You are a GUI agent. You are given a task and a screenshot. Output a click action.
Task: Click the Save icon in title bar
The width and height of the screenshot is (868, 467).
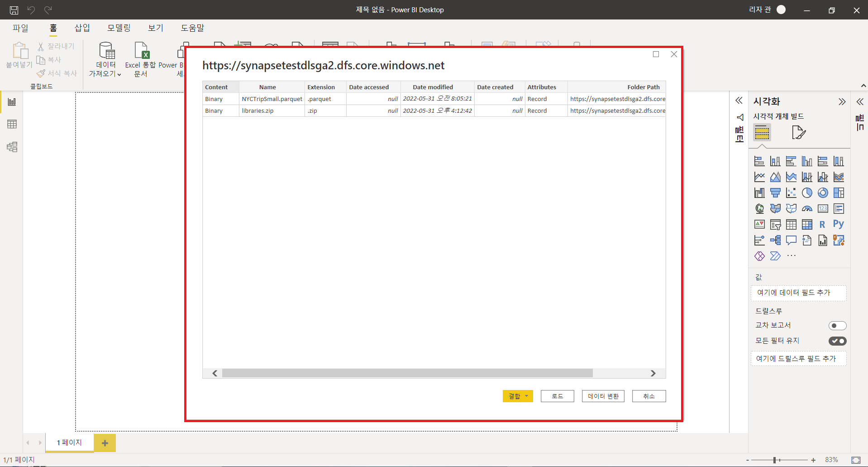[x=14, y=10]
